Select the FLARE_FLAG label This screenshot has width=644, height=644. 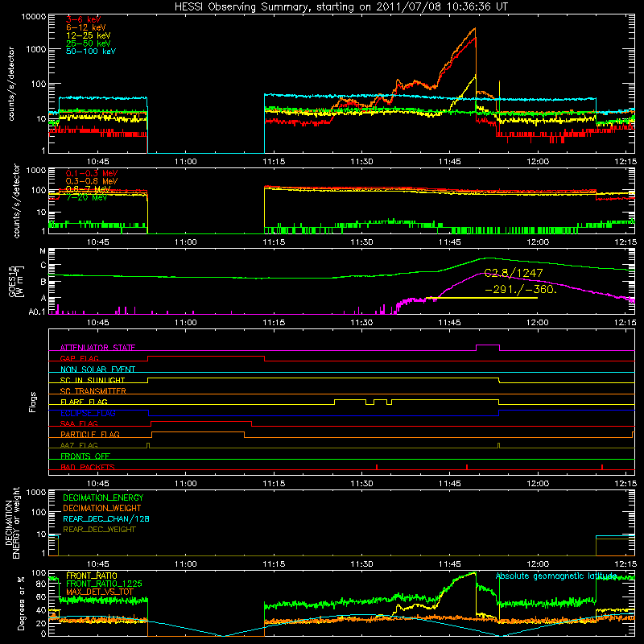84,402
